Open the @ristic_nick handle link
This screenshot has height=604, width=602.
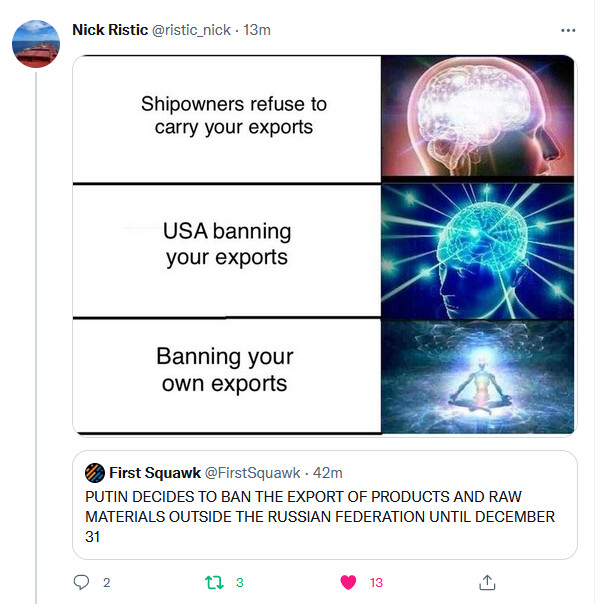point(191,30)
